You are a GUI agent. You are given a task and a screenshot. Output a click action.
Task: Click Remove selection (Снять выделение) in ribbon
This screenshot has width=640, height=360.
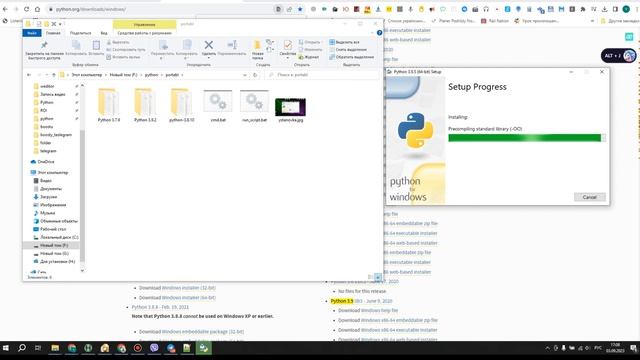click(x=348, y=49)
